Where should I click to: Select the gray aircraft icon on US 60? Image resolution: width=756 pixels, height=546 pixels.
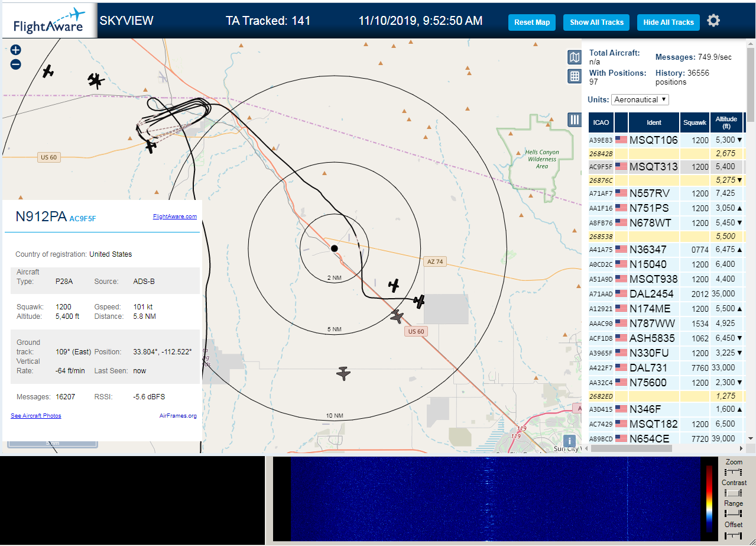coord(397,316)
